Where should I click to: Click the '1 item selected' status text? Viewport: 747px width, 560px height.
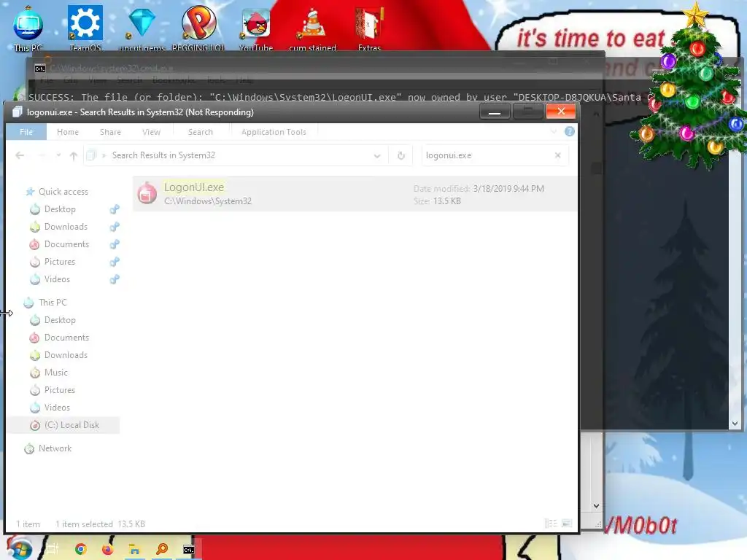pos(85,524)
